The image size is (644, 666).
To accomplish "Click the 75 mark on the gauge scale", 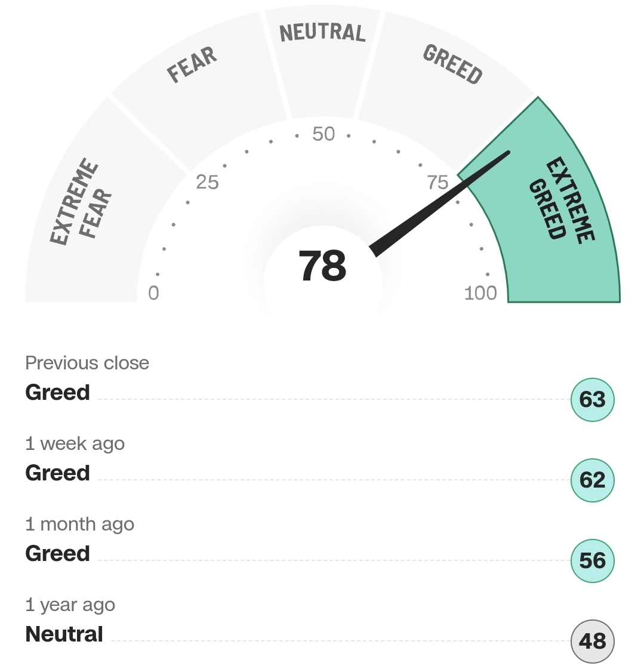I will point(437,183).
